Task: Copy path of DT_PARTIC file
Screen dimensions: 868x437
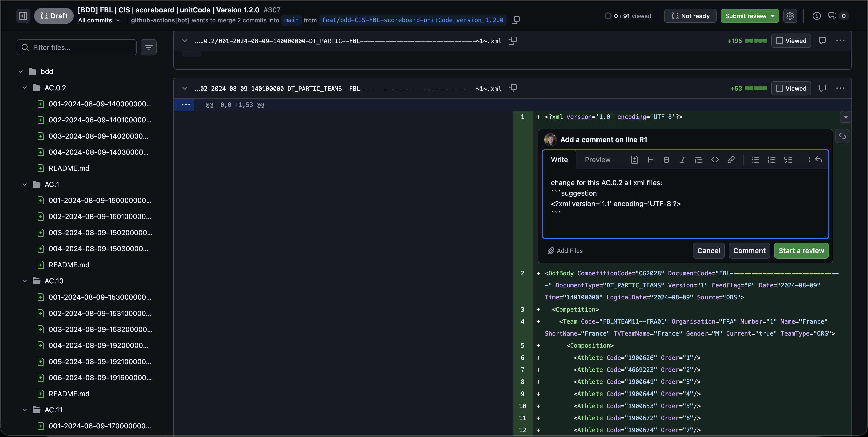Action: click(512, 41)
